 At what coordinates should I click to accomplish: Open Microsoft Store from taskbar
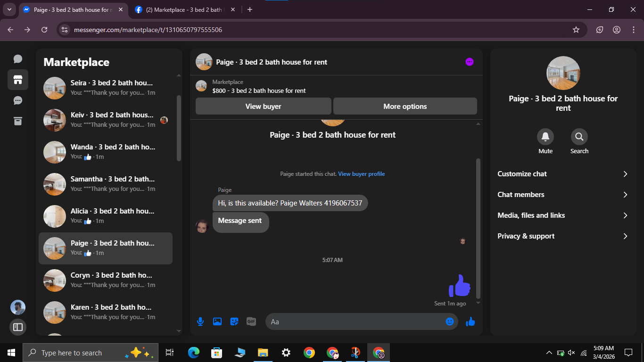[x=216, y=353]
